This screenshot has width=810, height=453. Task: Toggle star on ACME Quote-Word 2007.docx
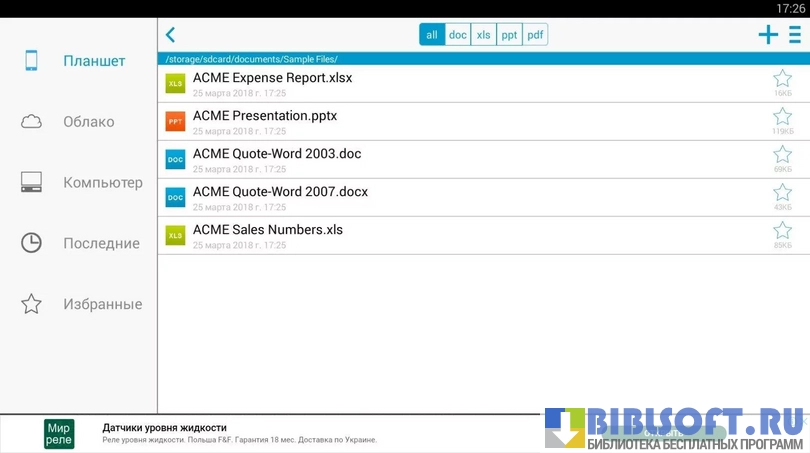(x=782, y=192)
